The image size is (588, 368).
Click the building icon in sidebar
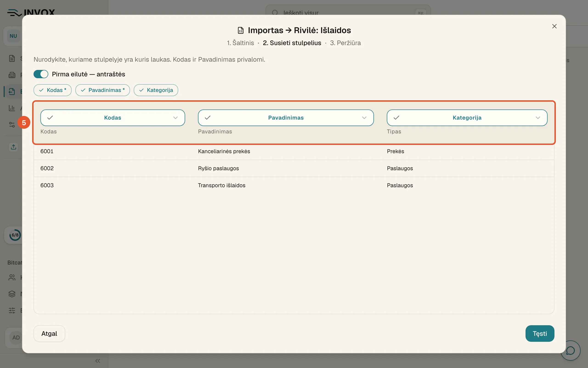click(12, 75)
